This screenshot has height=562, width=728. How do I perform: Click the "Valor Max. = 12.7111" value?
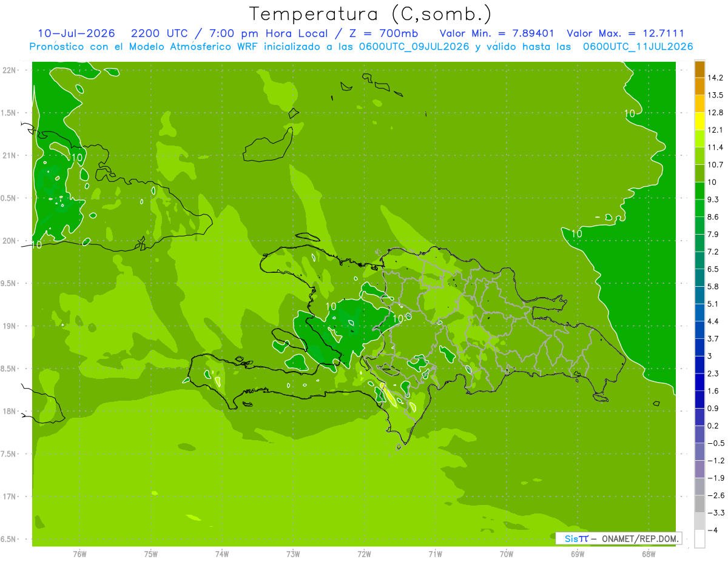625,33
